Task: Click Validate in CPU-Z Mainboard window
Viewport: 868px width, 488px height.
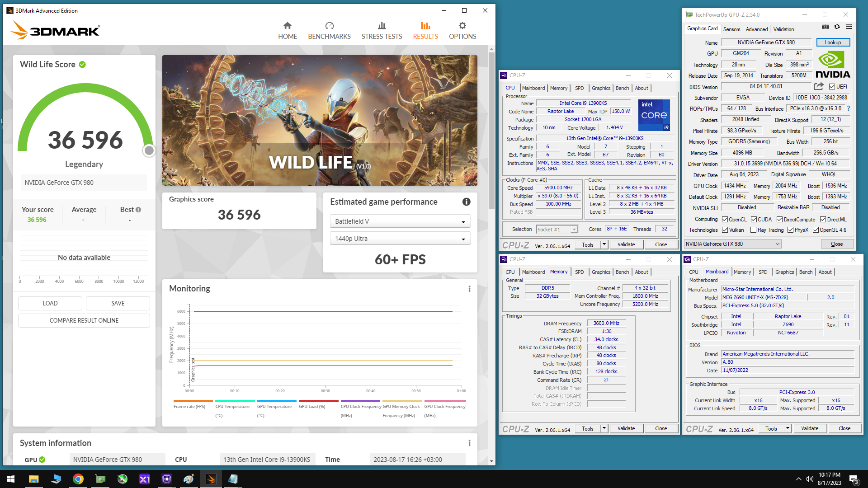Action: (809, 428)
